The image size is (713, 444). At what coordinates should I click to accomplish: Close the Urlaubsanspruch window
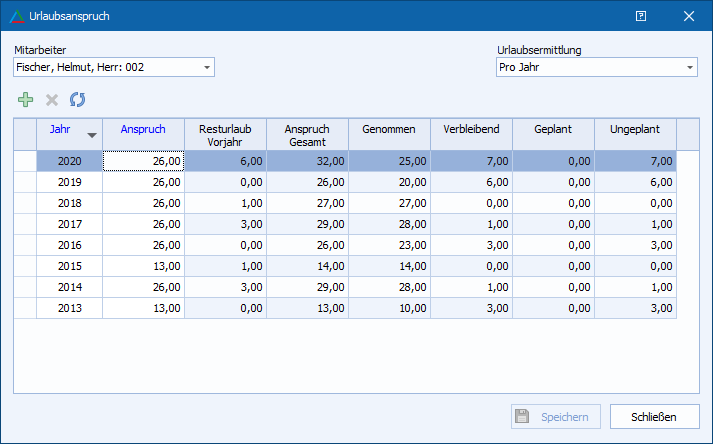688,16
